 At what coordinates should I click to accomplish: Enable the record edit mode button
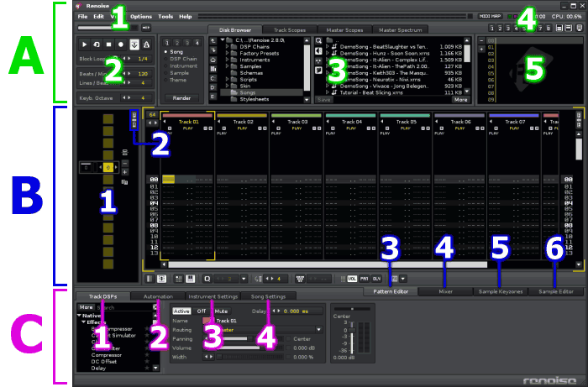pos(121,44)
